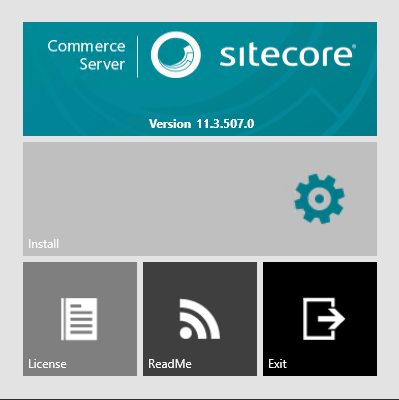Click the ReadMe tile label

click(x=170, y=364)
